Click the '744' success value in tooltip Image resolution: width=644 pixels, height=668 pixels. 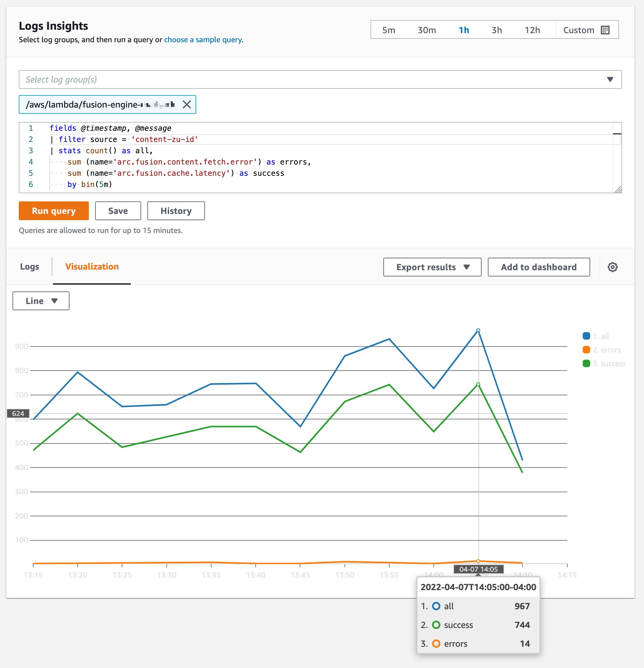tap(522, 625)
